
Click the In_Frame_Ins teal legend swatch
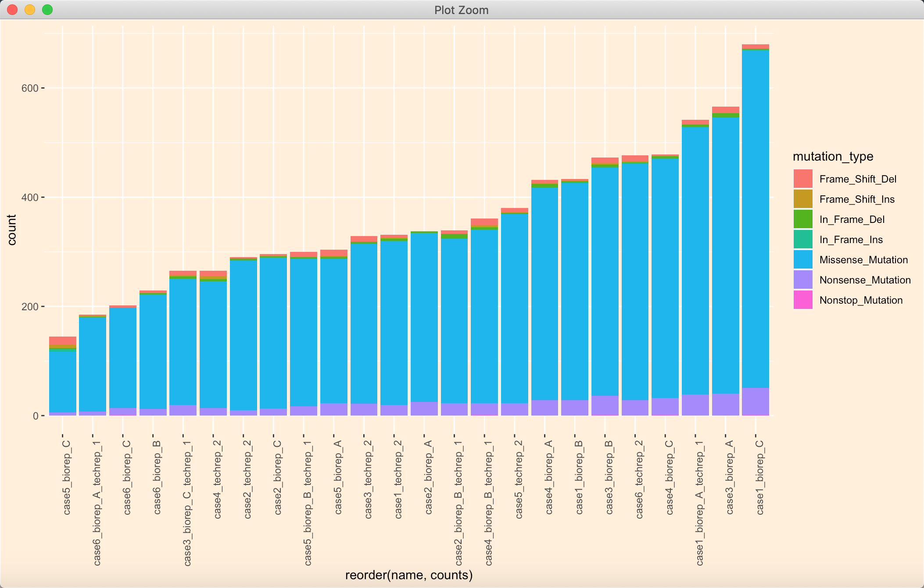point(803,240)
